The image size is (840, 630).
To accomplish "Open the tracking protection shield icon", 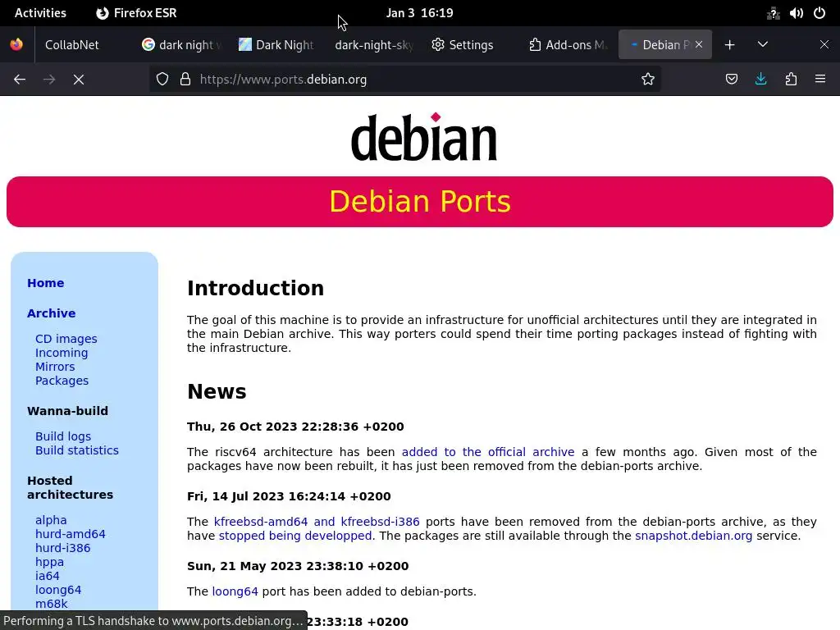I will pos(162,80).
